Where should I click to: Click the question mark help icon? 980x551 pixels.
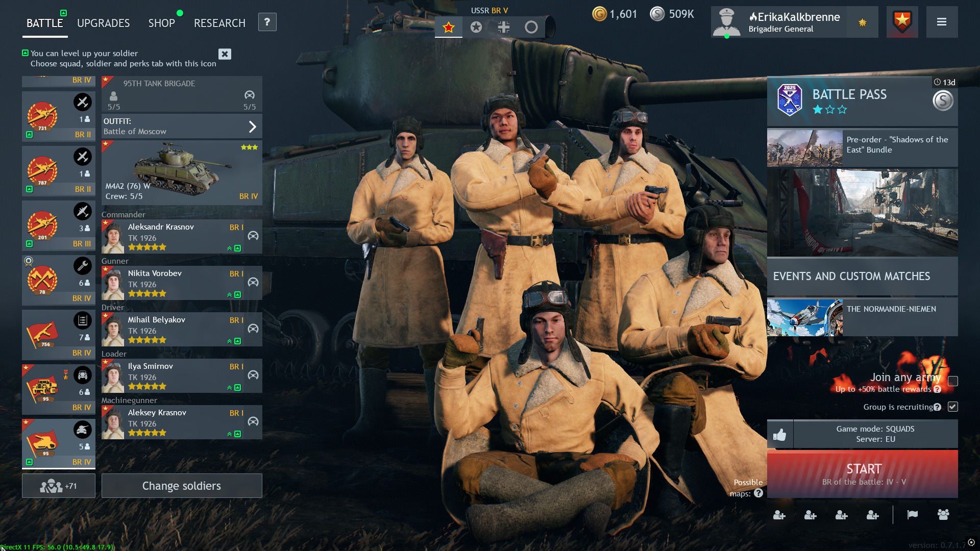(267, 22)
